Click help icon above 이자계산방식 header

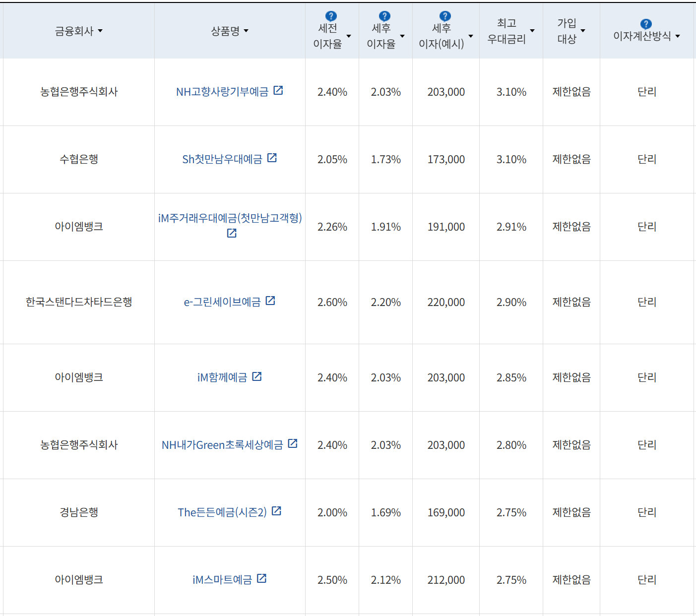[x=646, y=24]
